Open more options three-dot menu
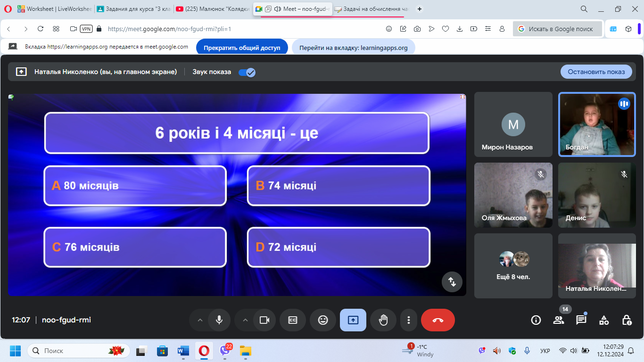Image resolution: width=644 pixels, height=362 pixels. point(408,320)
